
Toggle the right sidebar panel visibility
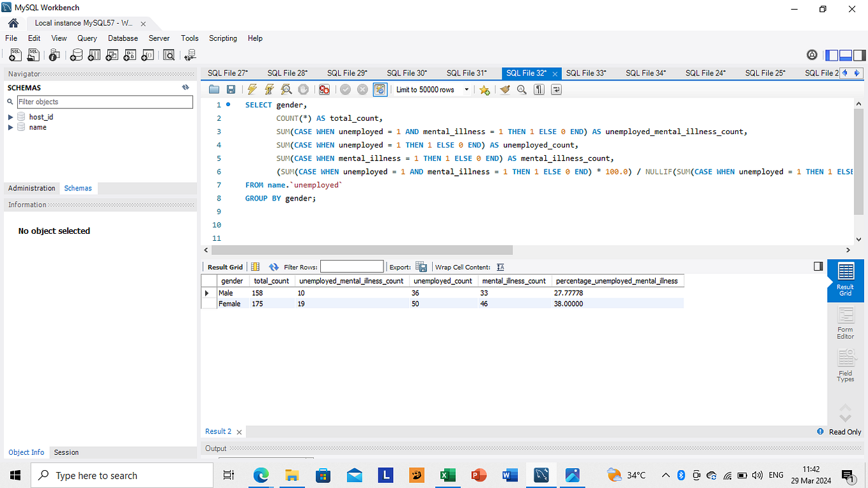coord(858,56)
